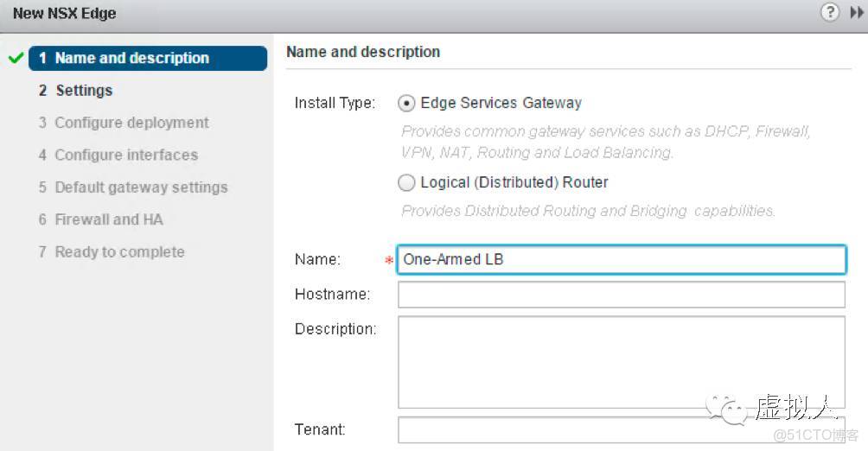Focus the Hostname text box
Screen dimensions: 868x451
click(x=621, y=295)
